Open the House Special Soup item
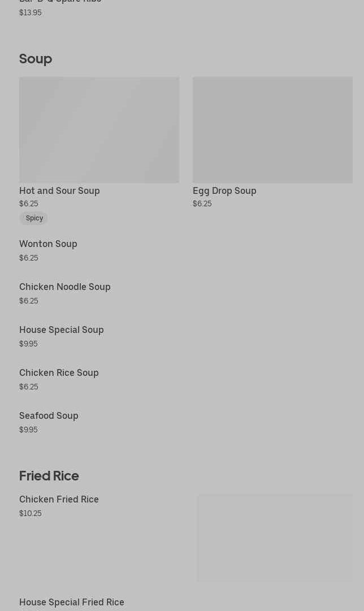The height and width of the screenshot is (611, 364). click(x=62, y=330)
